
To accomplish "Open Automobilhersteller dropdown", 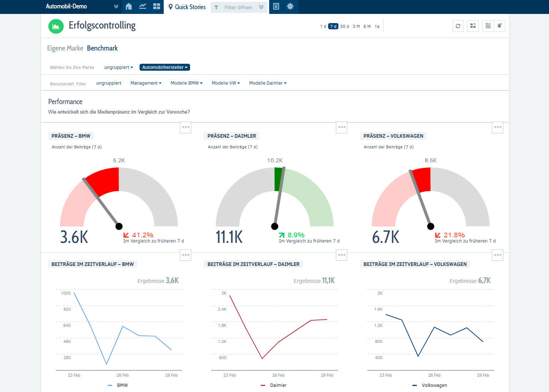I will tap(165, 67).
